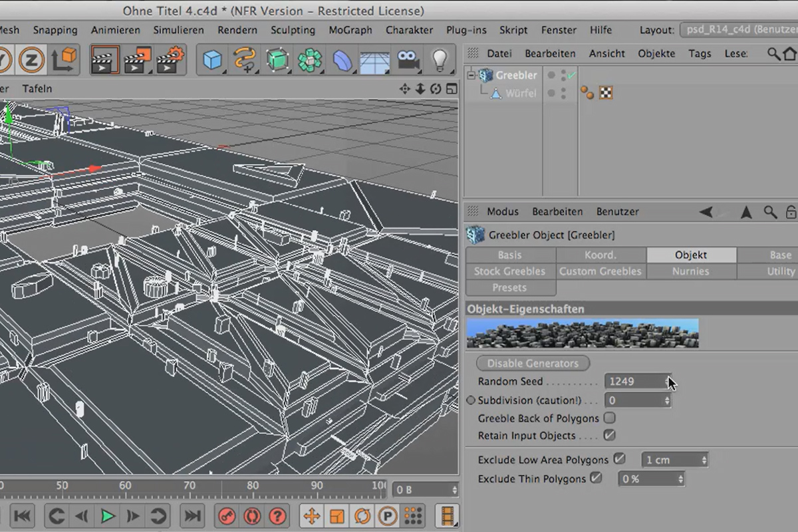Viewport: 798px width, 532px height.
Task: Play the animation forward
Action: click(107, 515)
